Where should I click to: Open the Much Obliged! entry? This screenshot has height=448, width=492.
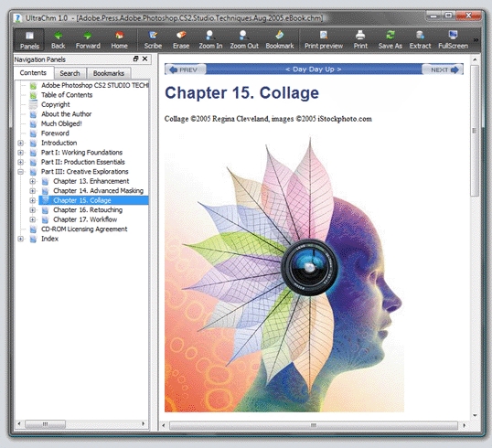(x=61, y=123)
